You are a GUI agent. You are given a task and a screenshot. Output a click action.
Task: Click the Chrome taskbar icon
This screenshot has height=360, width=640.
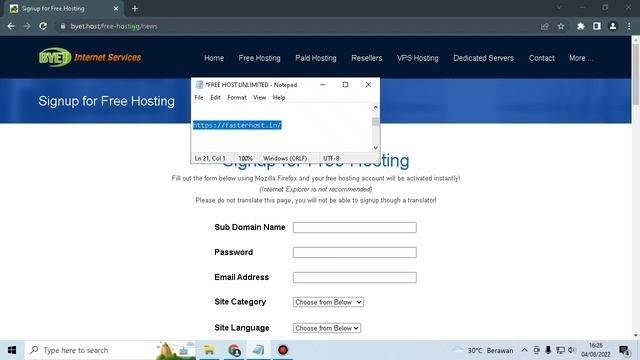click(x=234, y=350)
